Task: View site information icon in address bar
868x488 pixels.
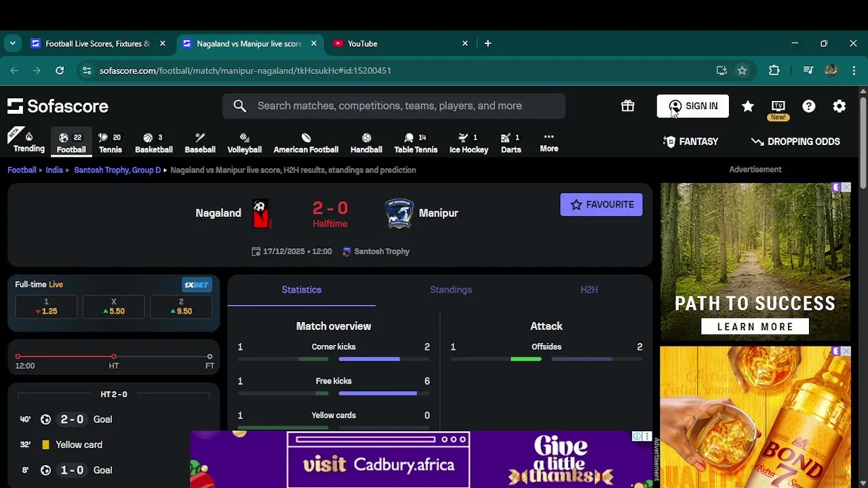Action: (x=86, y=70)
